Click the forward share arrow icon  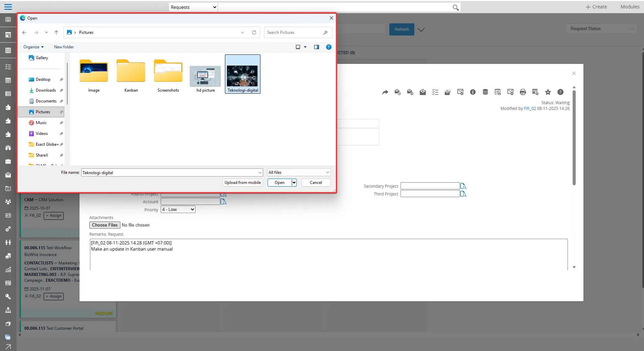click(385, 92)
